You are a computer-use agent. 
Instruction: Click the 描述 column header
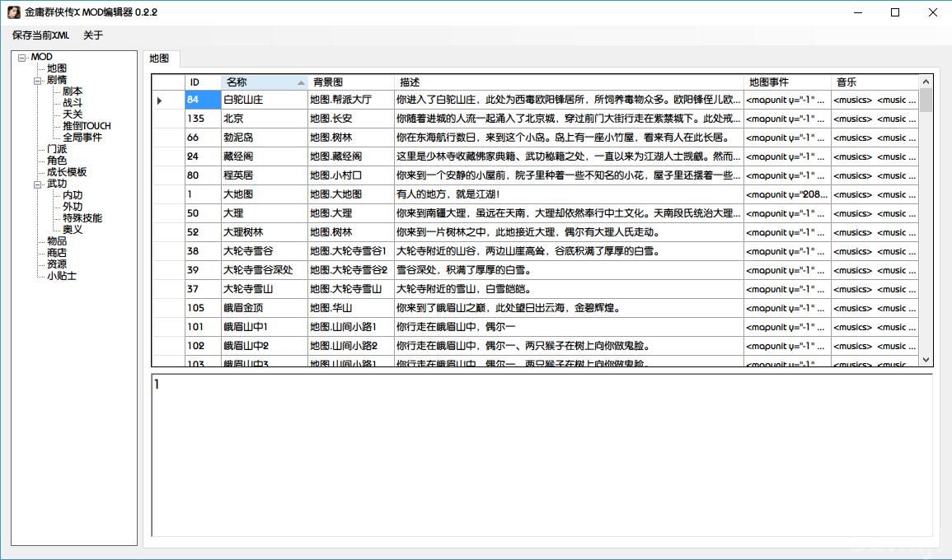pyautogui.click(x=569, y=82)
